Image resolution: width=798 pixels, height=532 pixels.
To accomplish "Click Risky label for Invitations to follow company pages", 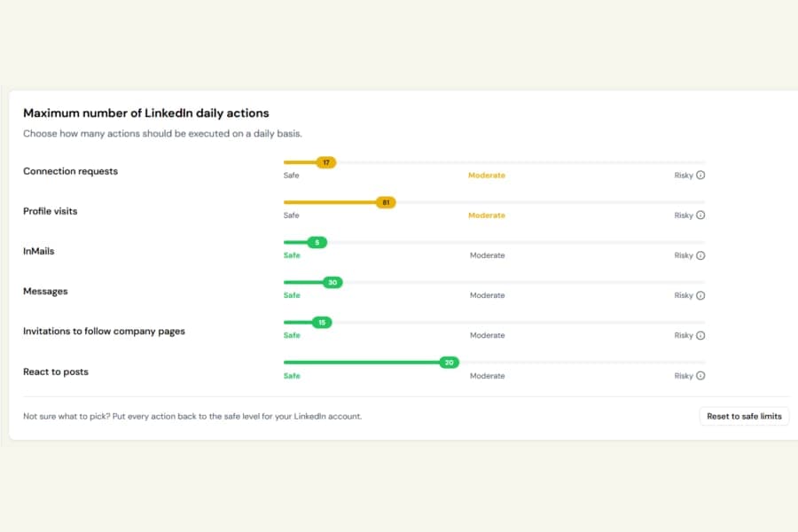I will (x=684, y=335).
